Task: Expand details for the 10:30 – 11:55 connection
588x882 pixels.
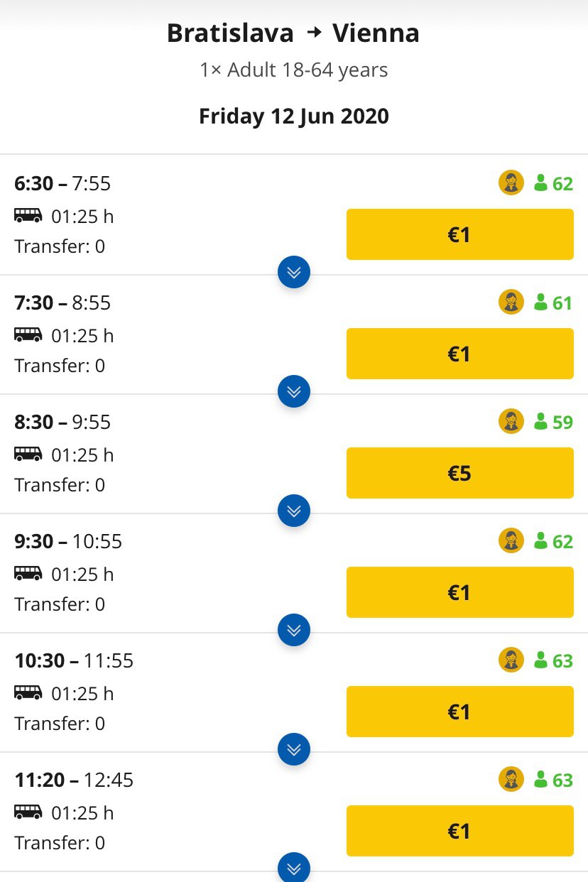Action: pyautogui.click(x=294, y=748)
